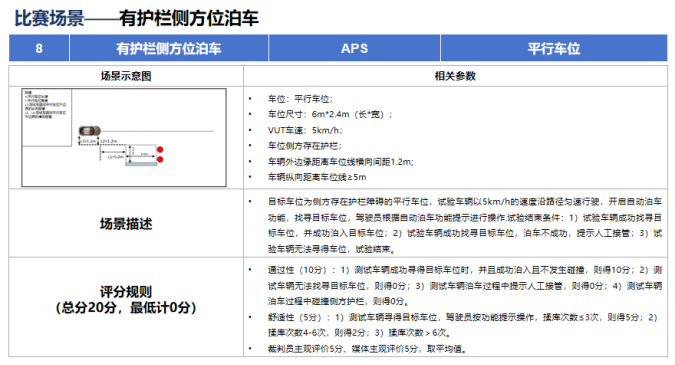Select the parking slot rectangle in diagram
The width and height of the screenshot is (675, 365).
click(141, 154)
